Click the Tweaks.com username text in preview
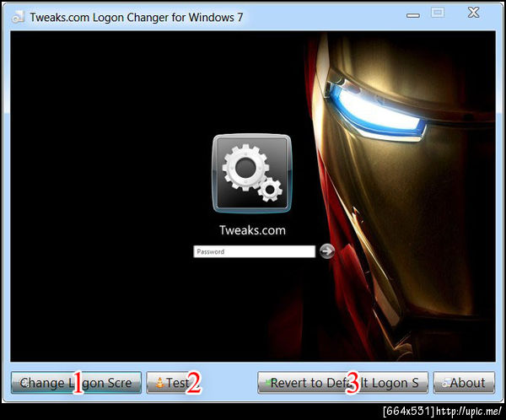The image size is (506, 420). tap(252, 230)
